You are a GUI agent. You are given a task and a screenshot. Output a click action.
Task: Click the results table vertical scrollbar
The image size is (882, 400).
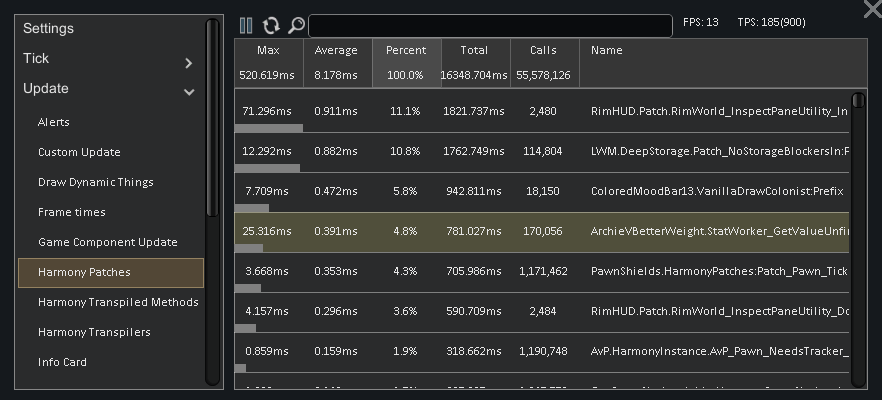click(856, 240)
